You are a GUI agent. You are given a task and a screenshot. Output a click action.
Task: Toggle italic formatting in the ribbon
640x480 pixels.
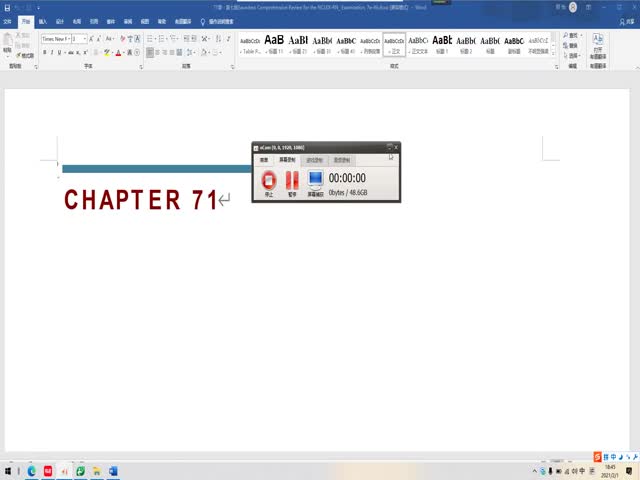coord(52,52)
